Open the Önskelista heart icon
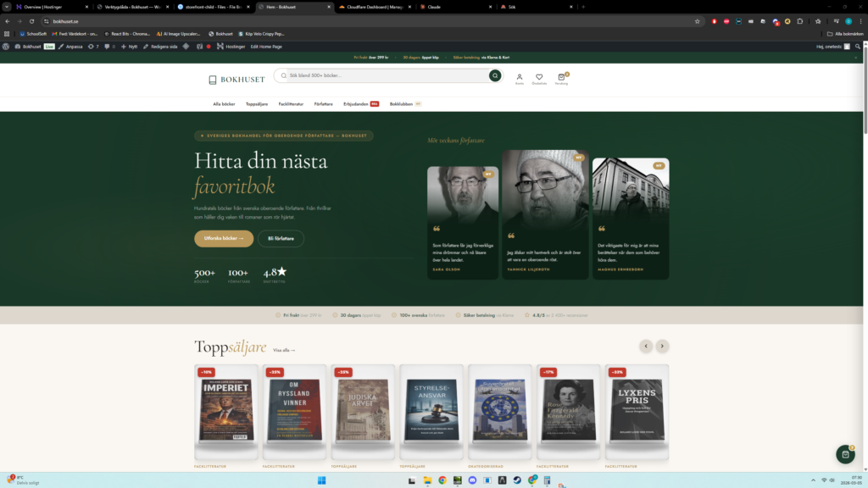This screenshot has height=488, width=868. coord(539,77)
